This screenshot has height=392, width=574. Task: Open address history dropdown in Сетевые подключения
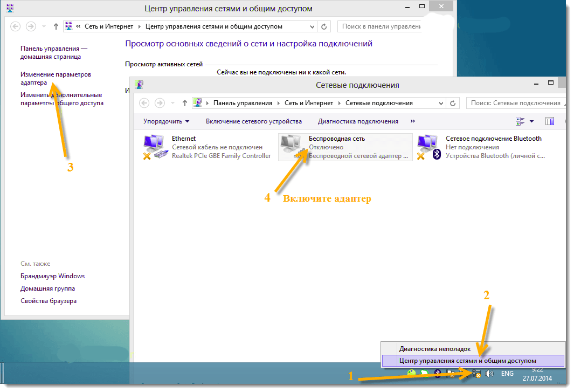coord(442,103)
